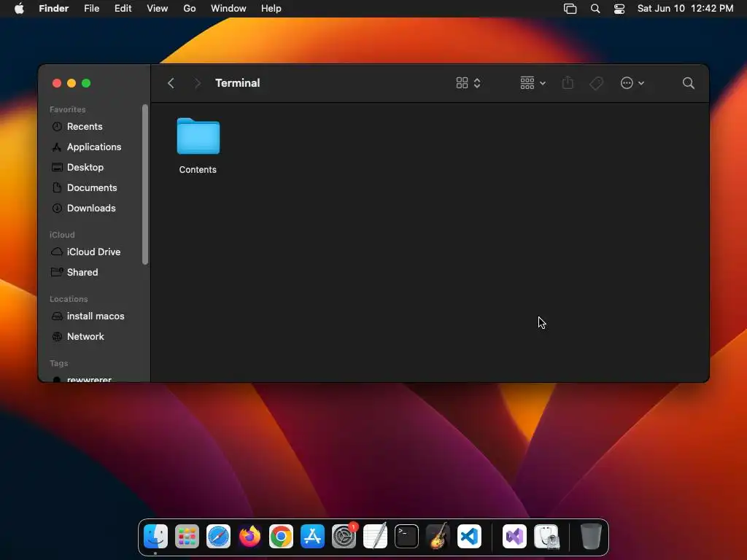Viewport: 747px width, 560px height.
Task: Open Visual Studio from the Dock
Action: 514,537
